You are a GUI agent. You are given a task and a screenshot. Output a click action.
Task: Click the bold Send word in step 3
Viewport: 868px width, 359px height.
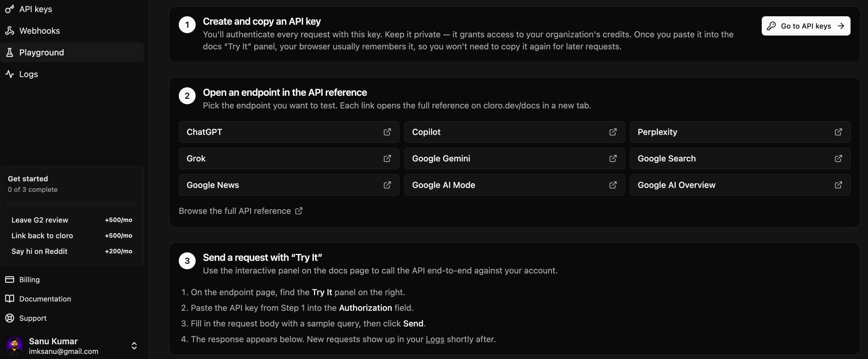pyautogui.click(x=413, y=323)
